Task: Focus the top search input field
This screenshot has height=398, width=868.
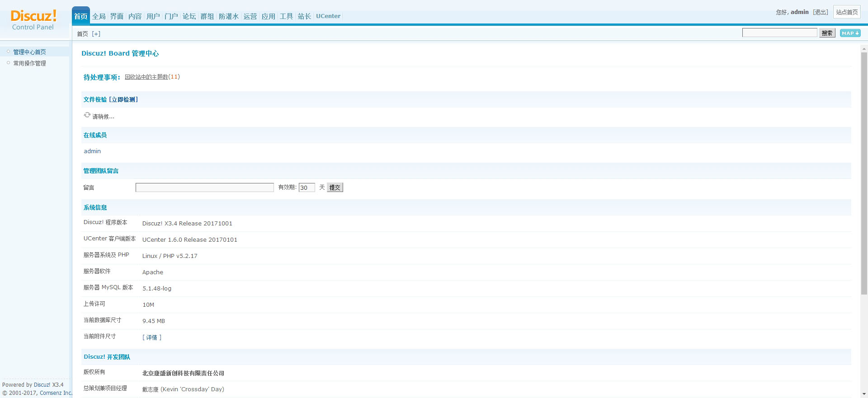Action: pyautogui.click(x=780, y=33)
